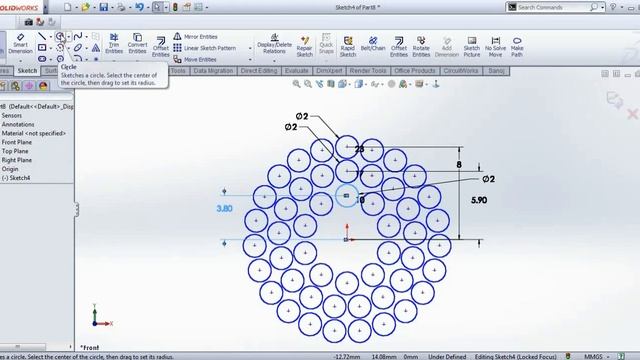Toggle Rapid Sketch mode
This screenshot has width=640, height=360.
(x=348, y=46)
